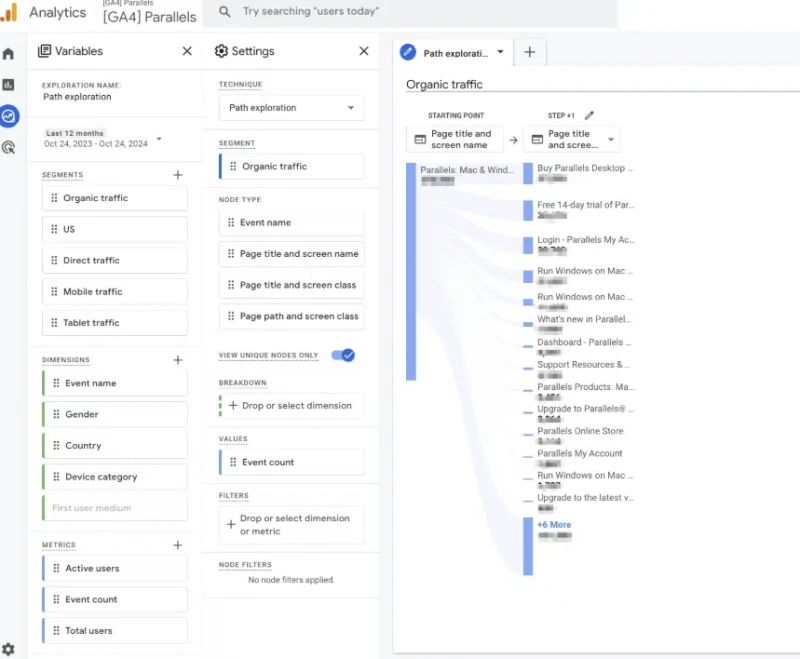This screenshot has height=659, width=800.
Task: Select the Event name dimension
Action: click(115, 383)
